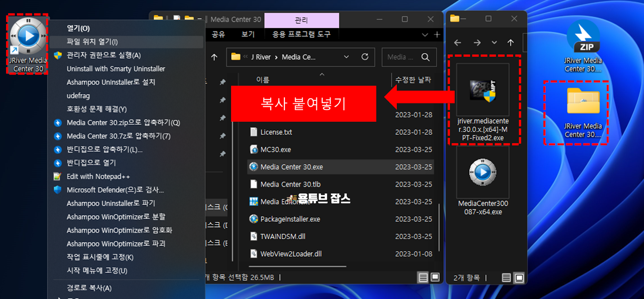Scan with Microsoft Defender entry

point(126,190)
